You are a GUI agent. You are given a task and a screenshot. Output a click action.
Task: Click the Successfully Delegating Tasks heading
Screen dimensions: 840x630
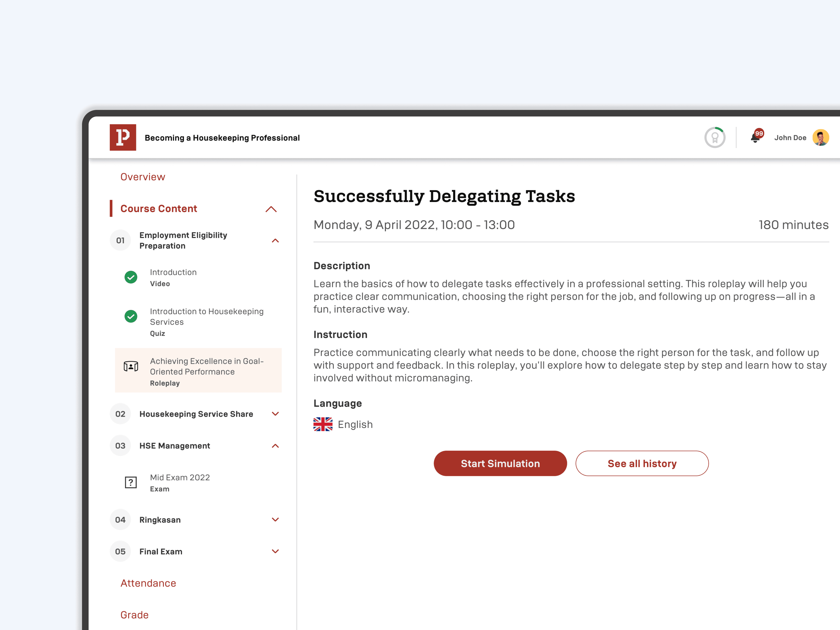(x=444, y=197)
